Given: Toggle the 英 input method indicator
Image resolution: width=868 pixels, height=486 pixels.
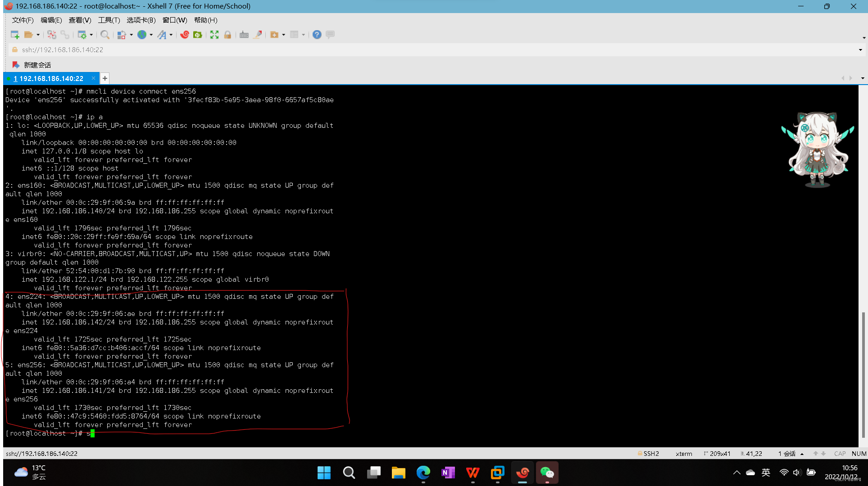Looking at the screenshot, I should pos(766,472).
